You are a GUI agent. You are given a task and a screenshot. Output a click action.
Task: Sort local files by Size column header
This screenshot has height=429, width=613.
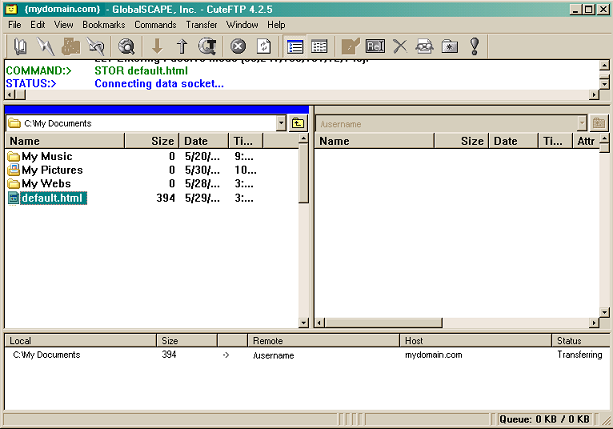tap(163, 142)
